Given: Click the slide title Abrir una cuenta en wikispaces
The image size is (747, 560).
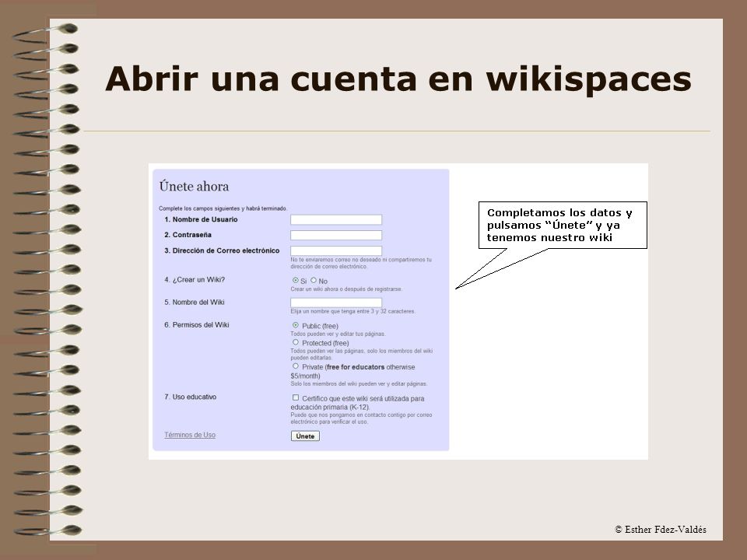Looking at the screenshot, I should click(398, 79).
